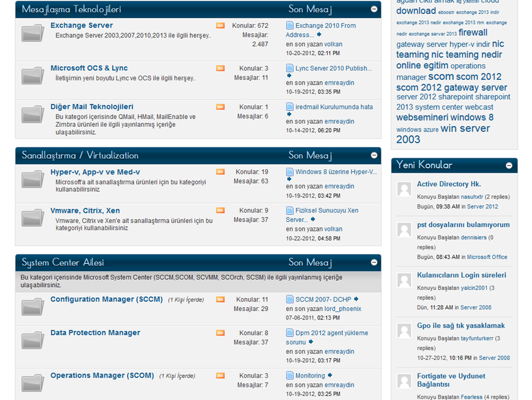Click the Data Protection Manager folder icon
532x400 pixels.
point(33,340)
